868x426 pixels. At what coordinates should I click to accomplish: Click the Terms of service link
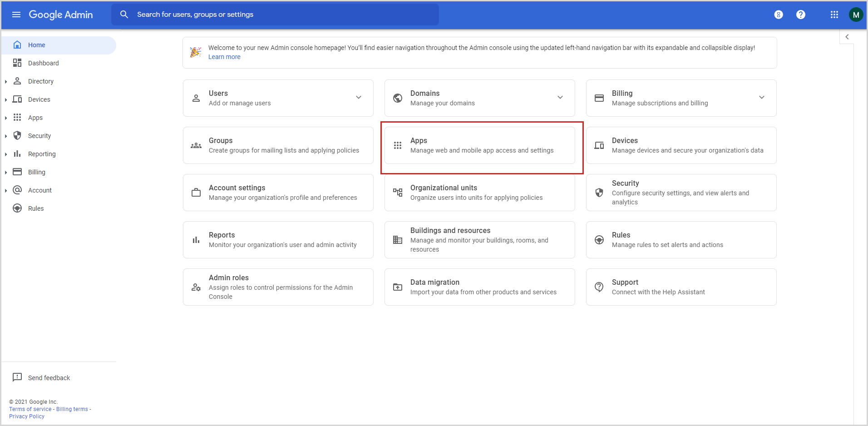(30, 409)
